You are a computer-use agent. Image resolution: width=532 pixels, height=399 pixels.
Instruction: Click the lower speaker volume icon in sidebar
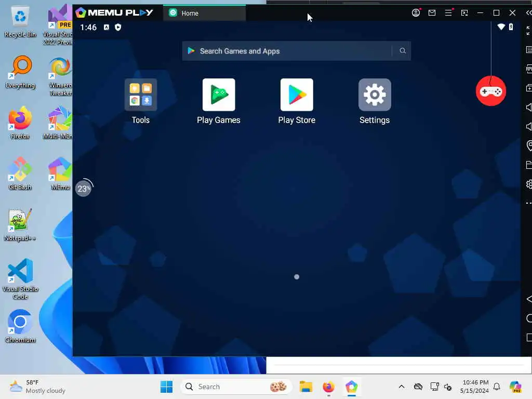pos(528,127)
